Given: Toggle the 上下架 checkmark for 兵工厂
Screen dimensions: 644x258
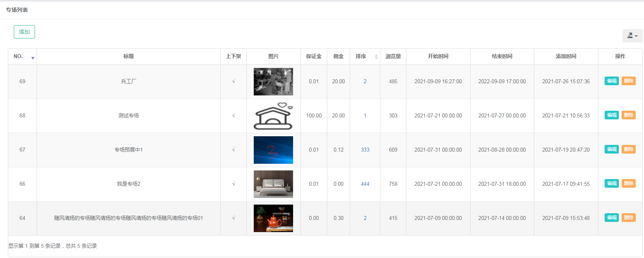Looking at the screenshot, I should click(x=234, y=82).
